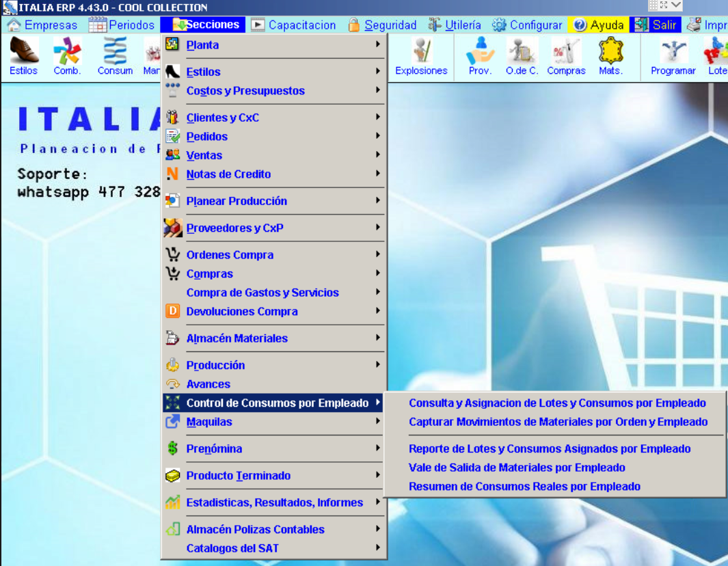Screen dimensions: 728x566
Task: Click the gold bar icon beside Producto Terminado
Action: click(x=172, y=475)
